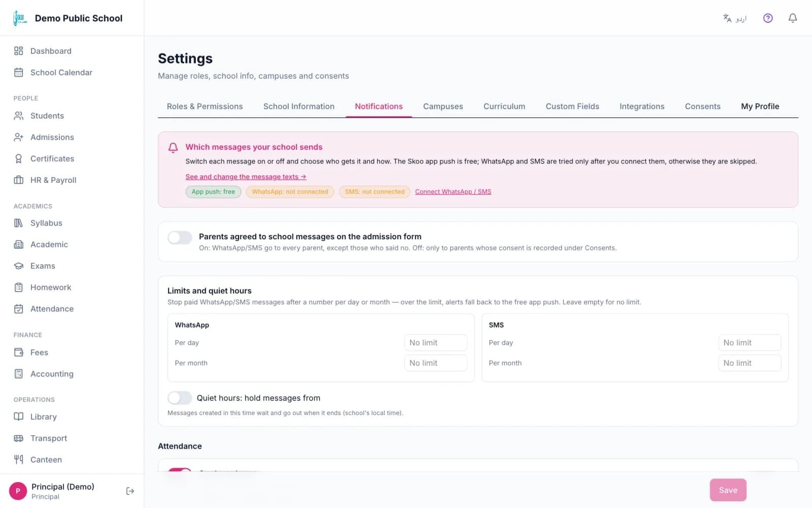Follow 'See and change the message texts' link

coord(246,177)
